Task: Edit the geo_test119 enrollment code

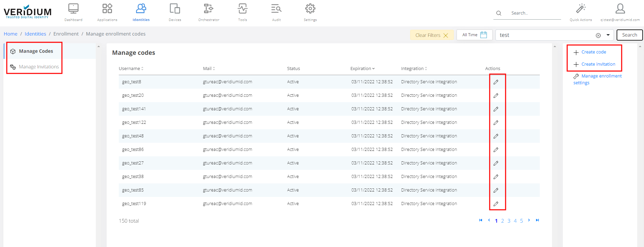Action: tap(496, 204)
